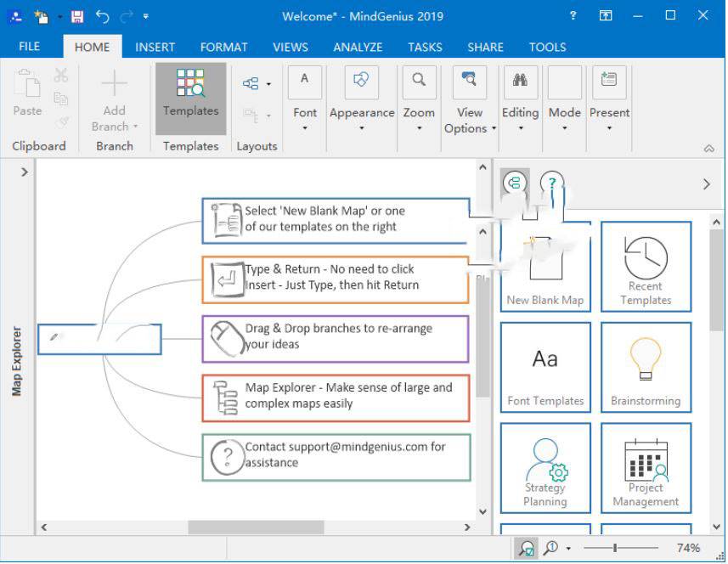Open the zoom preset dropdown arrow
This screenshot has width=728, height=564.
[x=569, y=549]
